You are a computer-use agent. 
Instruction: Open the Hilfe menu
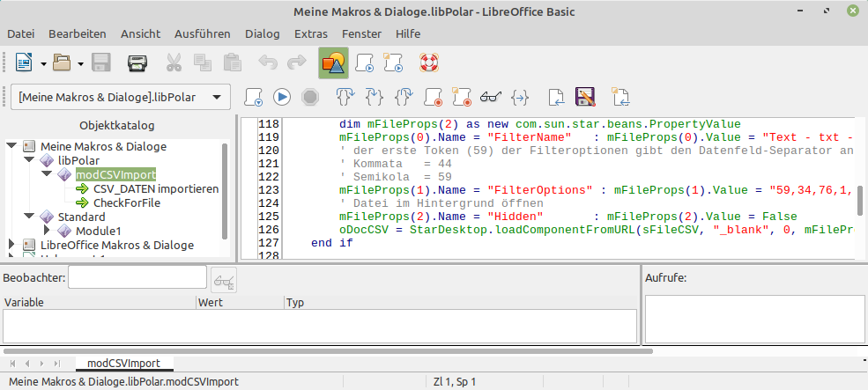click(408, 33)
